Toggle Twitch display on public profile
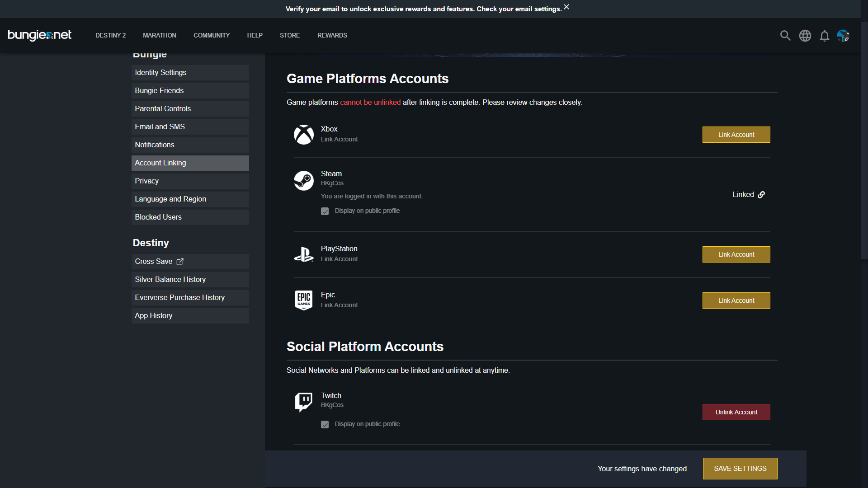Screen dimensions: 868x488 tap(325, 424)
